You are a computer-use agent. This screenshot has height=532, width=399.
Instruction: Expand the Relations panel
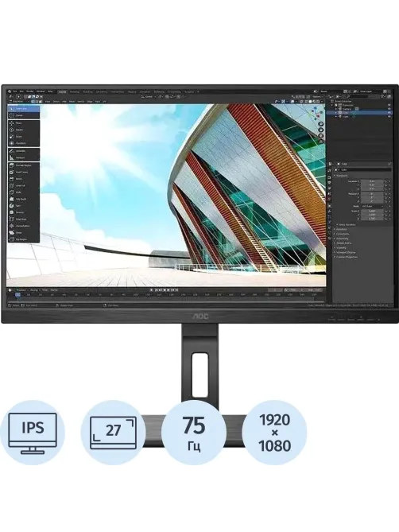[342, 229]
